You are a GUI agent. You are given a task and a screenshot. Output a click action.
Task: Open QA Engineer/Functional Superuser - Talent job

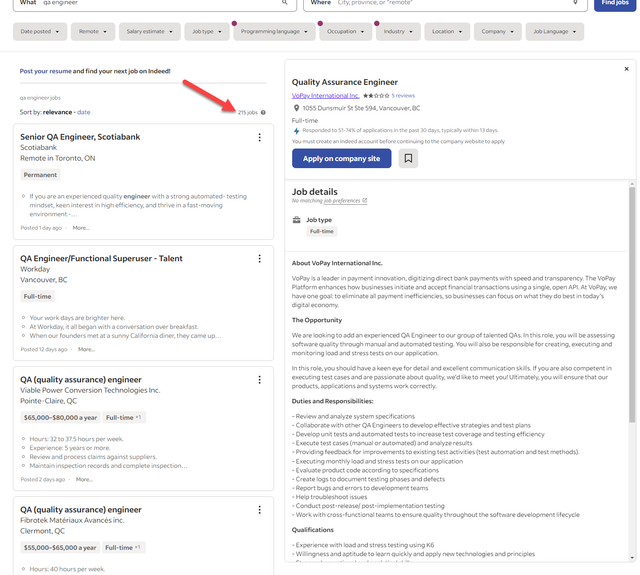point(101,258)
